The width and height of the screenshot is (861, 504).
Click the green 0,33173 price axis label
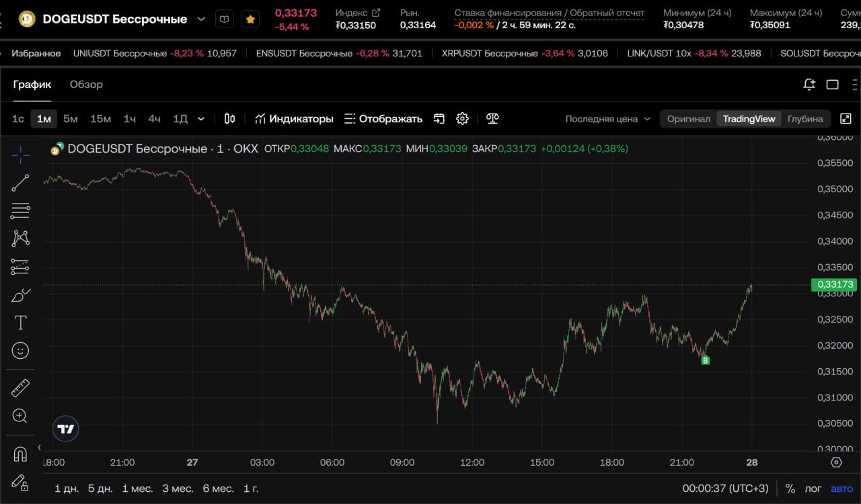tap(834, 284)
